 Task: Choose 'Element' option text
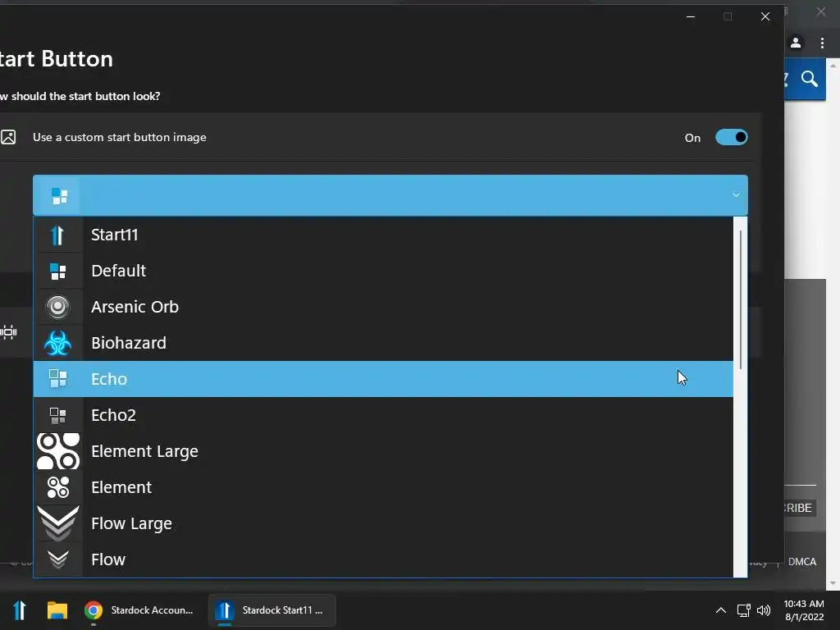point(121,487)
